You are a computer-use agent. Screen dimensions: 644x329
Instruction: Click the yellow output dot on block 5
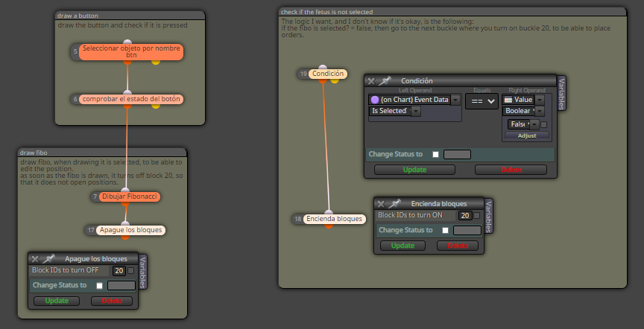[x=155, y=62]
